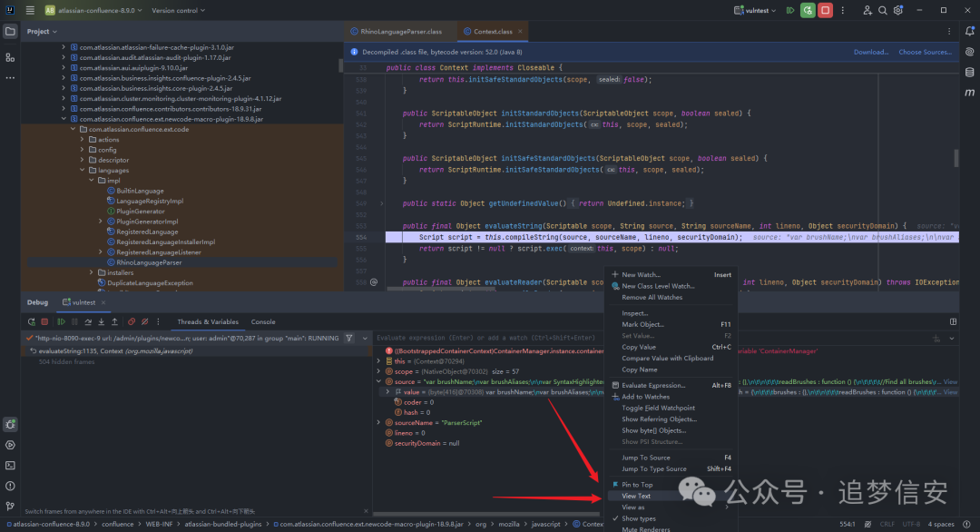Click Step Over in debug toolbar

point(88,322)
